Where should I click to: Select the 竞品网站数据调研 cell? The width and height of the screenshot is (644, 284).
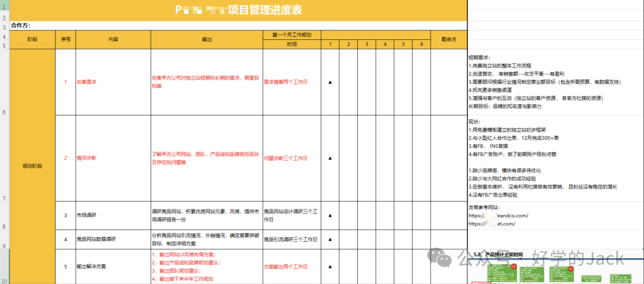(113, 239)
